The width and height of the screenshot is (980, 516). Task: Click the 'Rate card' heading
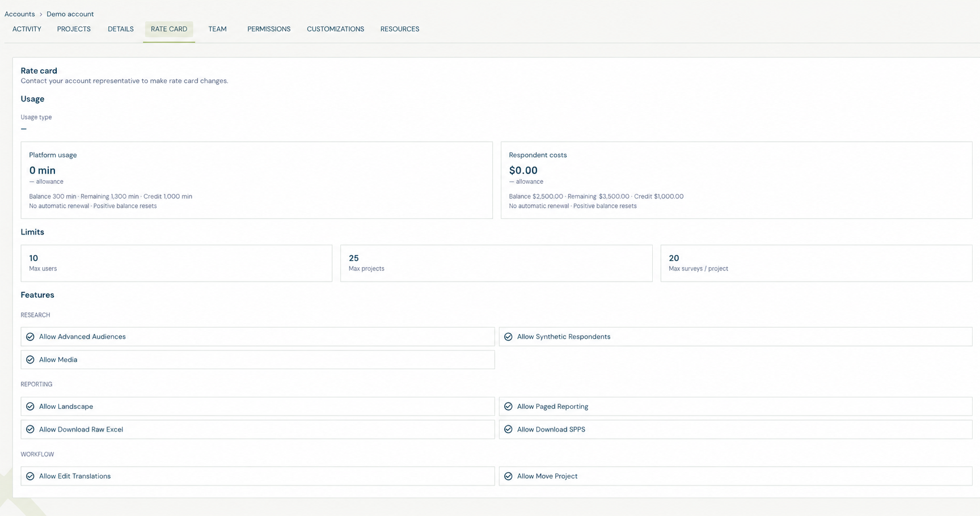(x=39, y=71)
